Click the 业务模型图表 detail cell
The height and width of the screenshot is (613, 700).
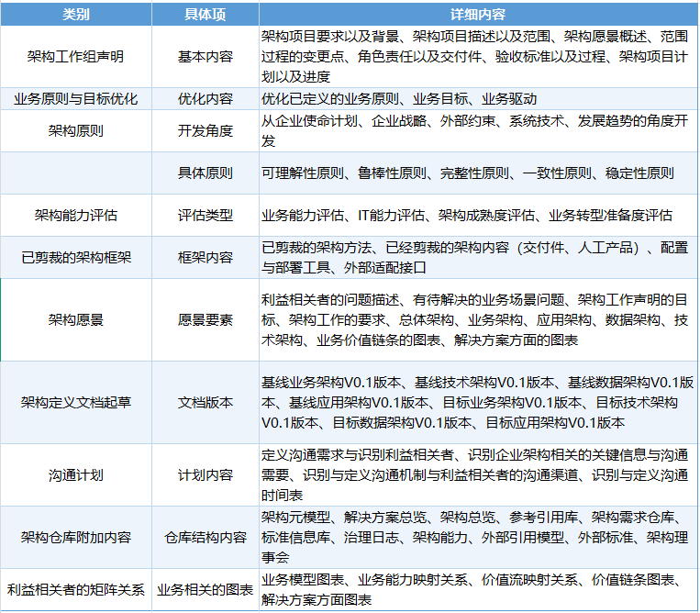478,589
